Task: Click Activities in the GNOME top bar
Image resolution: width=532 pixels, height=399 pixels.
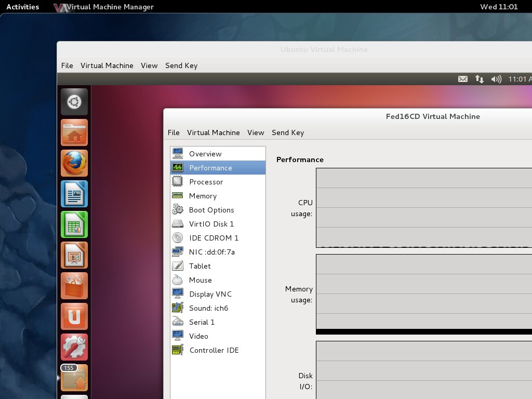Action: [23, 7]
